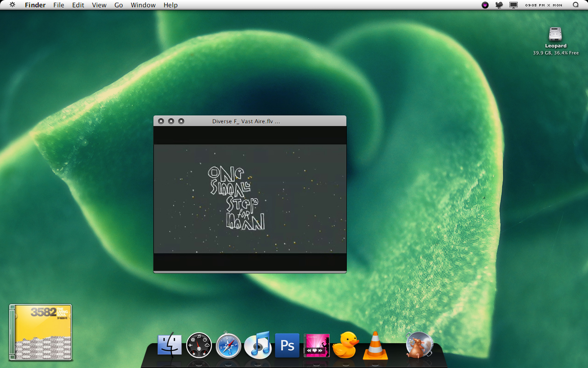Click the Diverse F_ Vast Aire.flv title bar
The image size is (588, 368).
click(250, 121)
